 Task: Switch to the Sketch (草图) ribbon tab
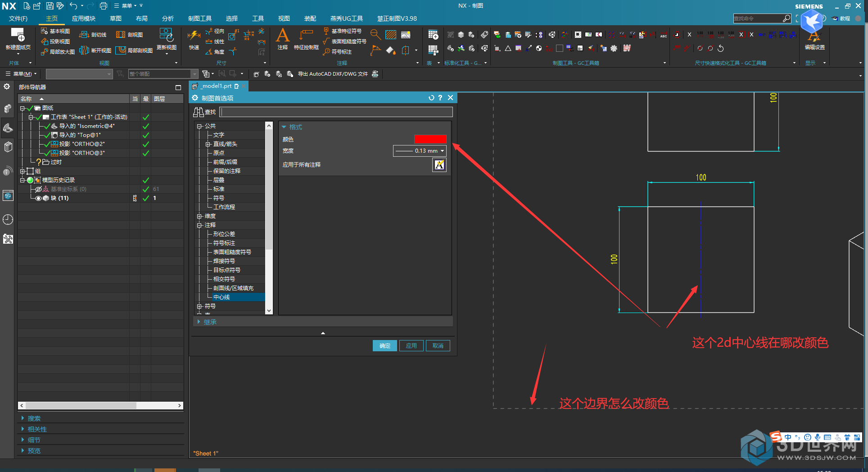coord(116,18)
